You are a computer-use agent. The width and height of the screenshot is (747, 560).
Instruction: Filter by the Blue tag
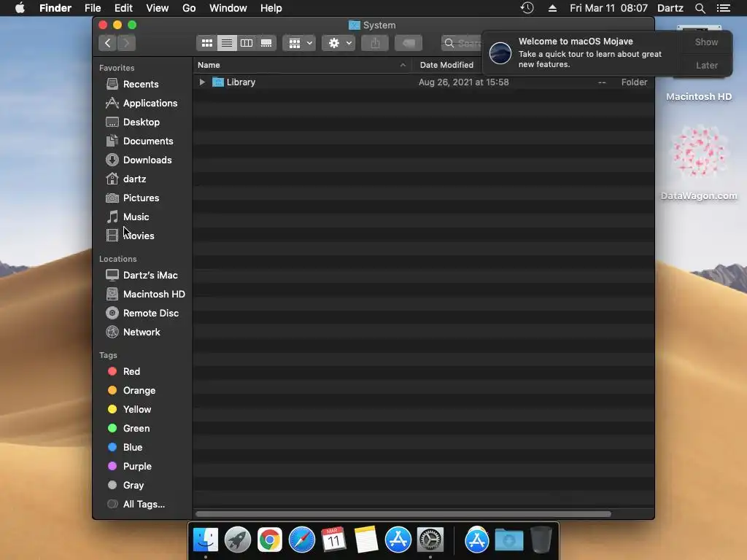coord(133,448)
